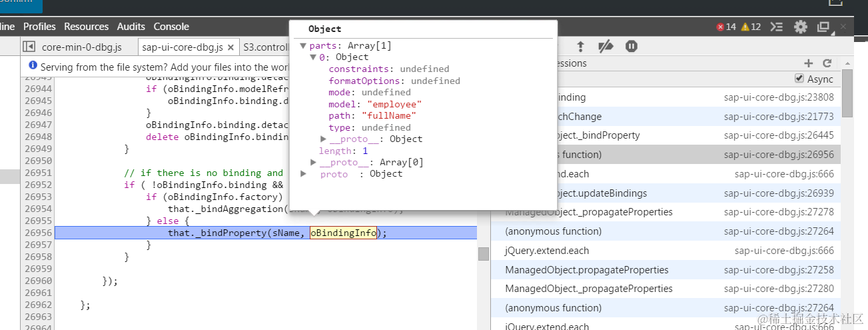
Task: Click the dock-to-window icon
Action: [x=824, y=27]
